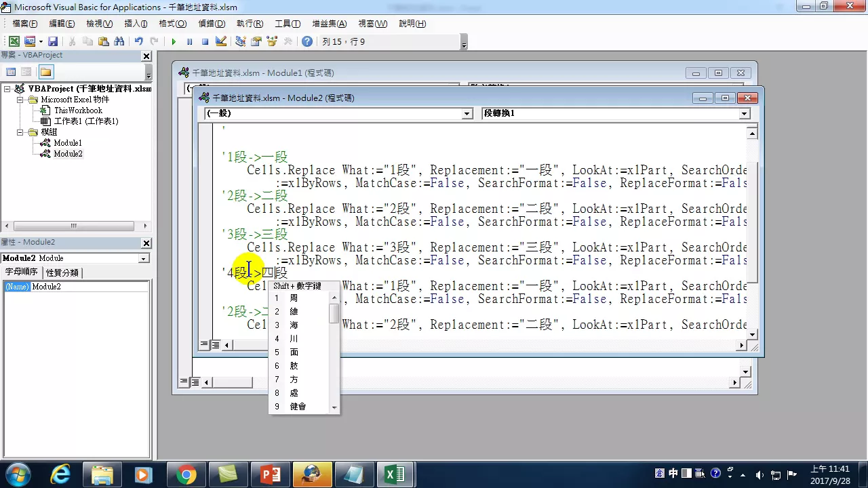Select Module1 in project tree

pyautogui.click(x=68, y=143)
